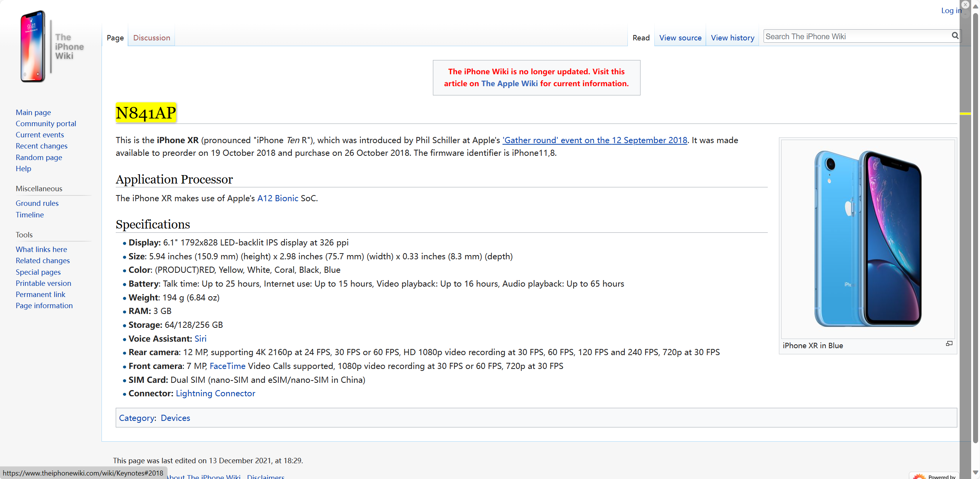Close the overlay X button
Image resolution: width=980 pixels, height=479 pixels.
click(x=965, y=5)
